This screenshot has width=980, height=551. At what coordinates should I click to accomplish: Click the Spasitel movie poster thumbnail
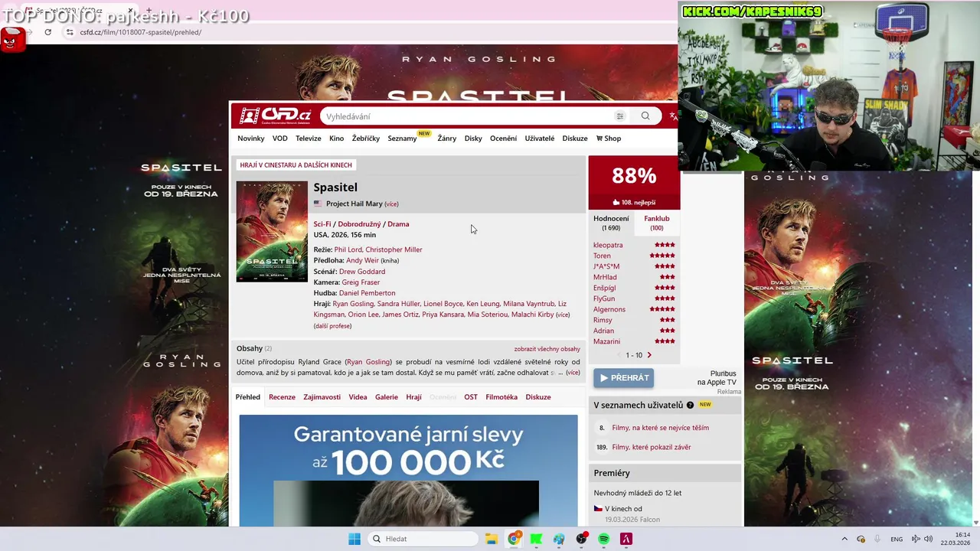coord(272,232)
